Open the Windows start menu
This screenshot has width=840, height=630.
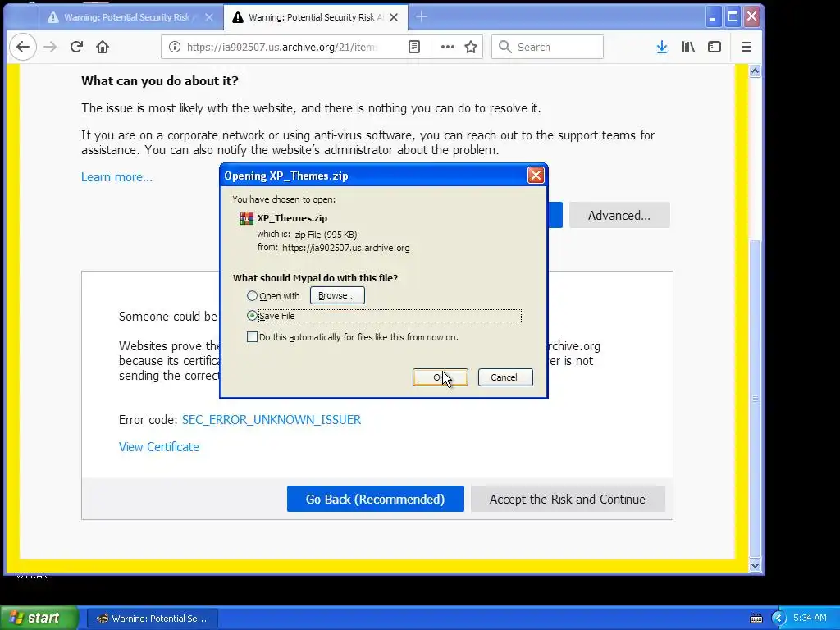coord(39,619)
